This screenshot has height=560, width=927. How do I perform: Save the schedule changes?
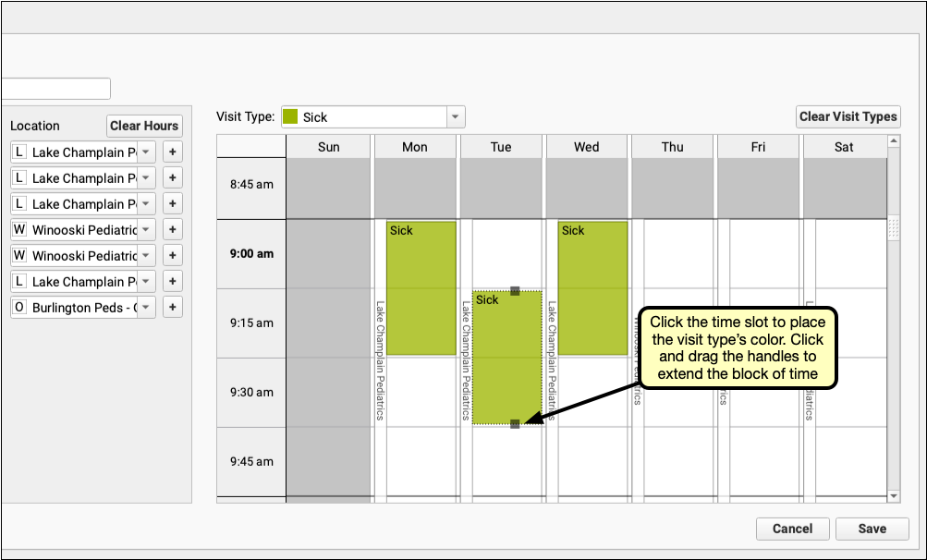point(872,530)
